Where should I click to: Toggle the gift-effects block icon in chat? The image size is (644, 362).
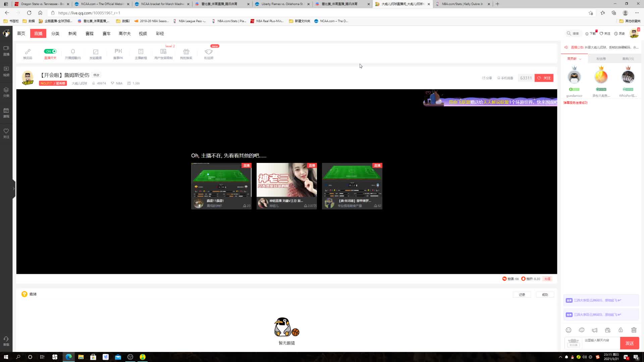[x=608, y=330]
